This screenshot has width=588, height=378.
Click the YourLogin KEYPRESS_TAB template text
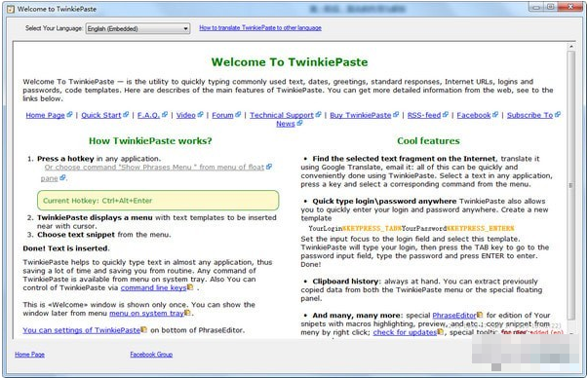point(412,228)
